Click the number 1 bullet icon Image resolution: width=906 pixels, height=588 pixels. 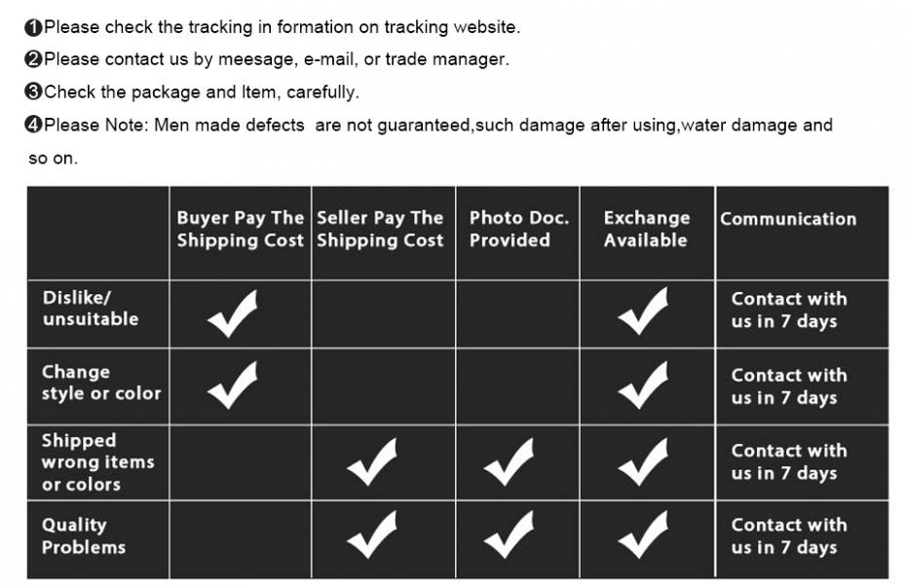click(x=33, y=27)
